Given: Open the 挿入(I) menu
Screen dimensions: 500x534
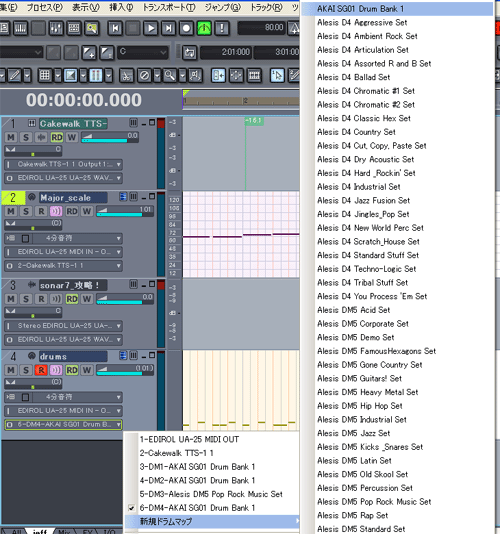Looking at the screenshot, I should click(x=121, y=7).
